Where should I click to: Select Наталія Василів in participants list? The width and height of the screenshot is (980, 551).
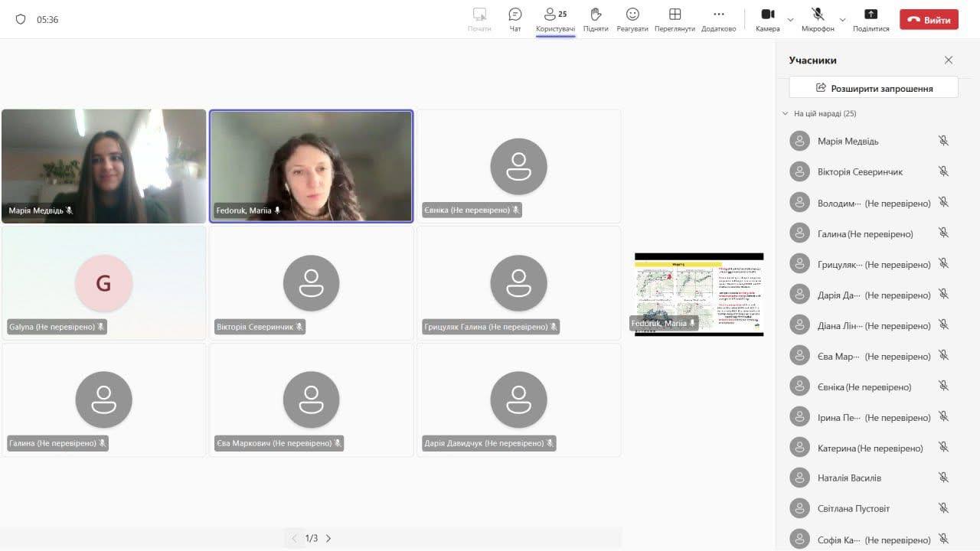tap(849, 478)
